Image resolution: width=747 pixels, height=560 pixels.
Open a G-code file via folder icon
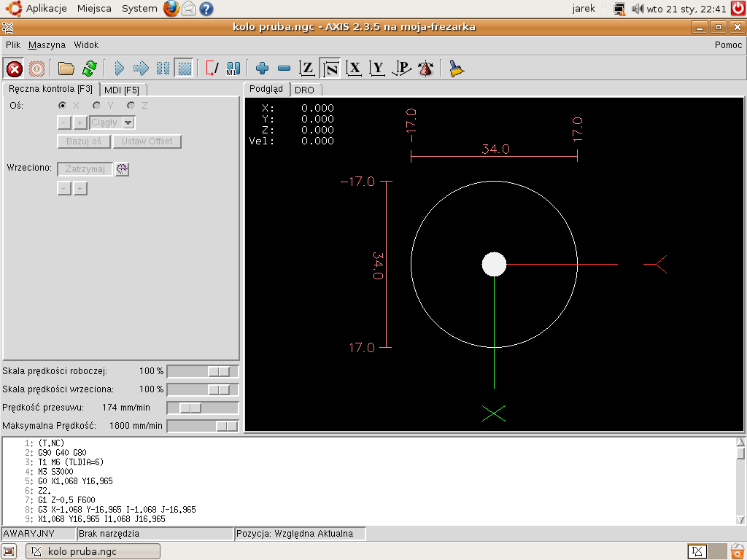tap(66, 69)
